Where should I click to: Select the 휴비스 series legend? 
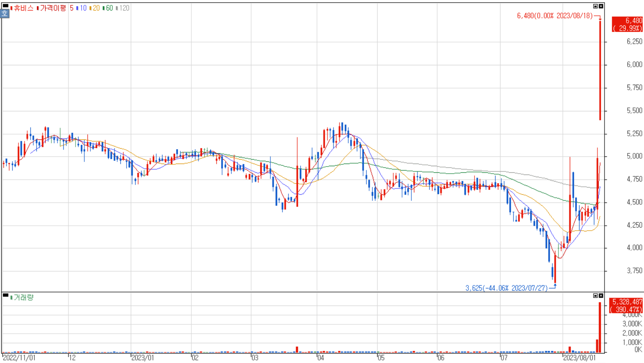(22, 8)
